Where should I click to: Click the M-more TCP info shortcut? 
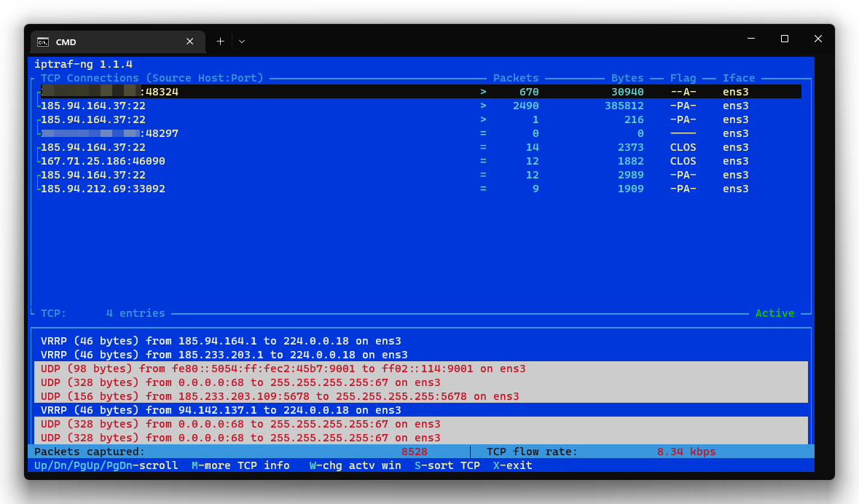(x=240, y=465)
